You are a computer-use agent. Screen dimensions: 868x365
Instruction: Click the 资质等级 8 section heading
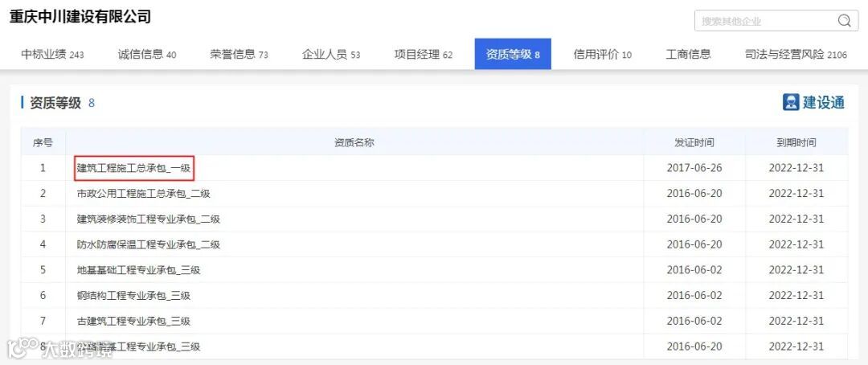(61, 102)
